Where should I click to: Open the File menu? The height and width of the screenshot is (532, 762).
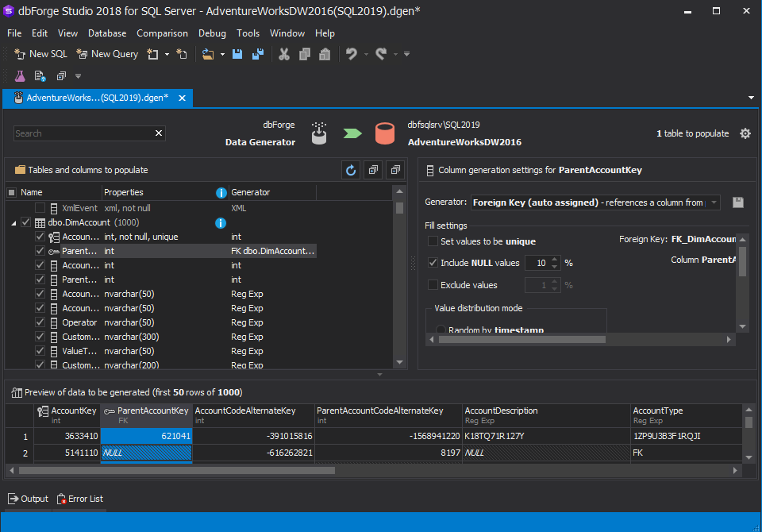coord(14,33)
